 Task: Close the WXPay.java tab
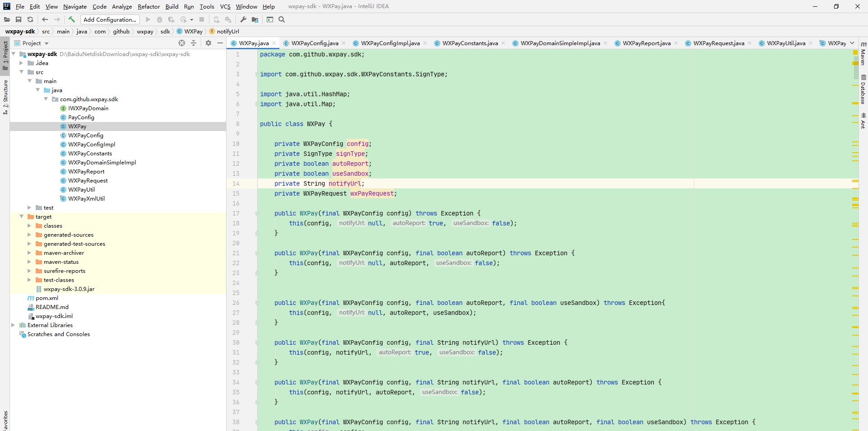pyautogui.click(x=274, y=43)
